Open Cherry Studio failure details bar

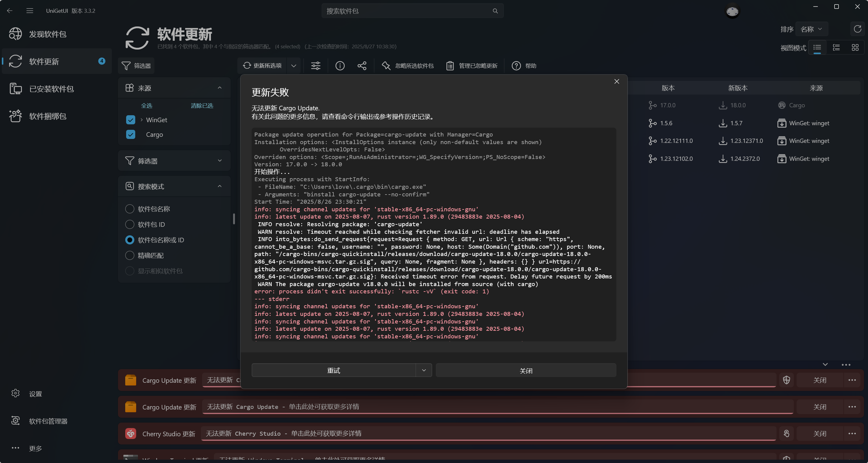(488, 433)
